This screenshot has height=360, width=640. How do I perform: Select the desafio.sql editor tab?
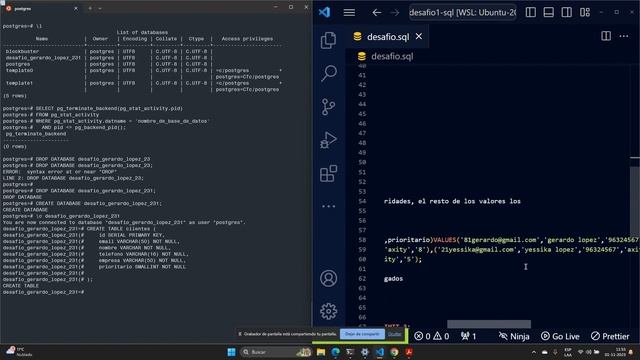(387, 37)
